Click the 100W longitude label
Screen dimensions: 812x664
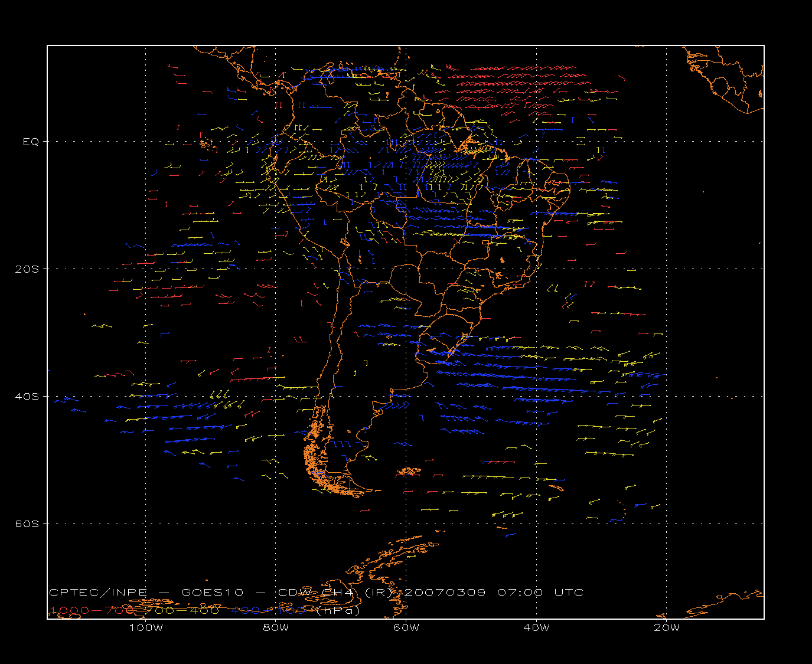146,627
